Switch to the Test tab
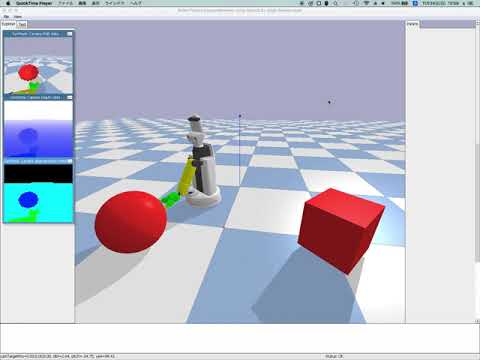The width and height of the screenshot is (480, 360). [x=22, y=24]
